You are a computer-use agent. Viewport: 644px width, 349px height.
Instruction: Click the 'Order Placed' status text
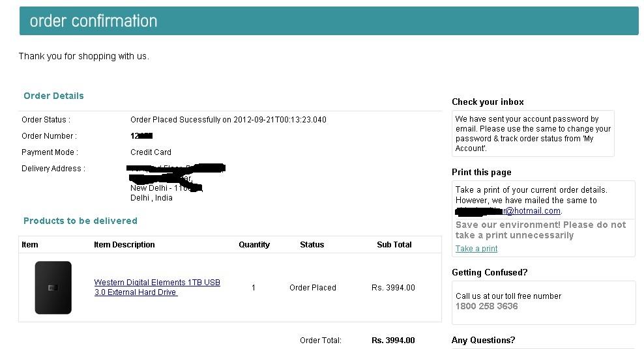point(313,288)
